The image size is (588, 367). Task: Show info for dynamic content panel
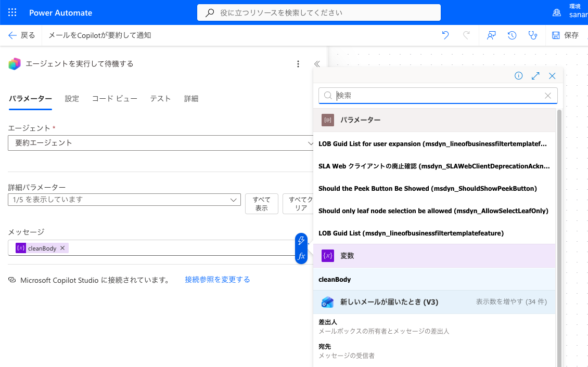point(519,76)
